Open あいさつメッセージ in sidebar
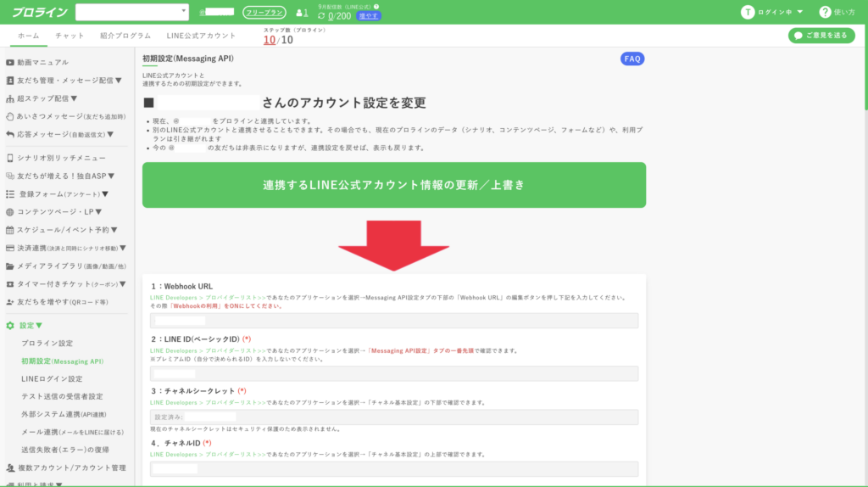Image resolution: width=868 pixels, height=487 pixels. 71,116
